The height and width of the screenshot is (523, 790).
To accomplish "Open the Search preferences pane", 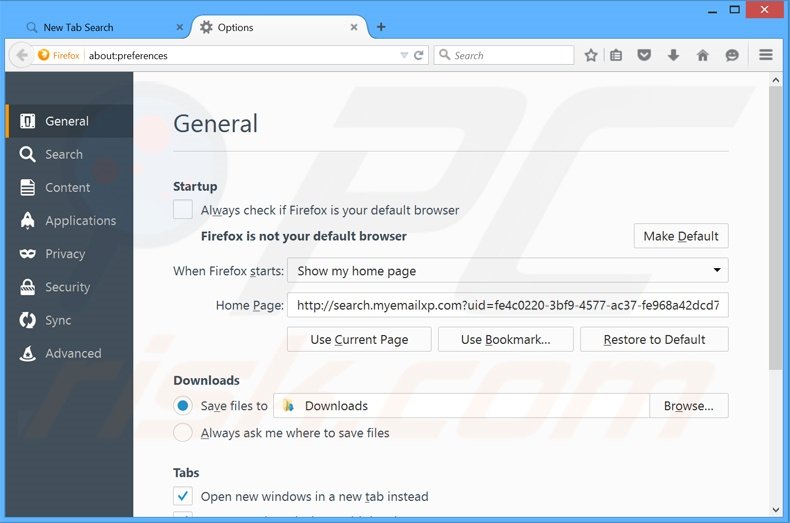I will (x=70, y=154).
